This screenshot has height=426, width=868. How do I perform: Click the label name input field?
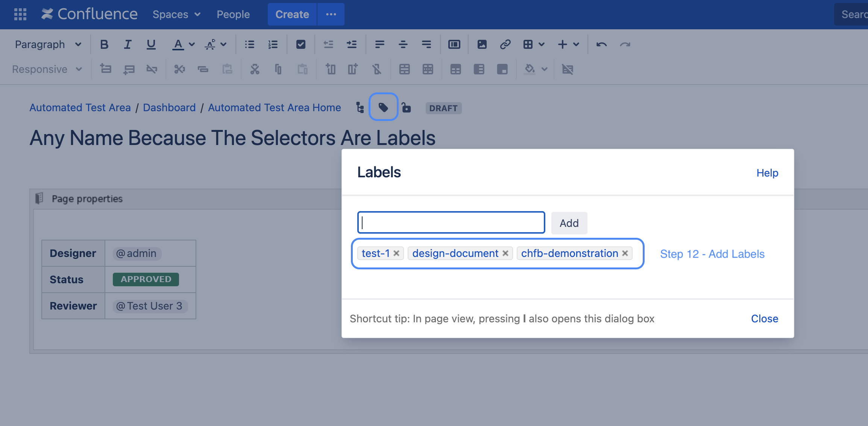pyautogui.click(x=451, y=223)
